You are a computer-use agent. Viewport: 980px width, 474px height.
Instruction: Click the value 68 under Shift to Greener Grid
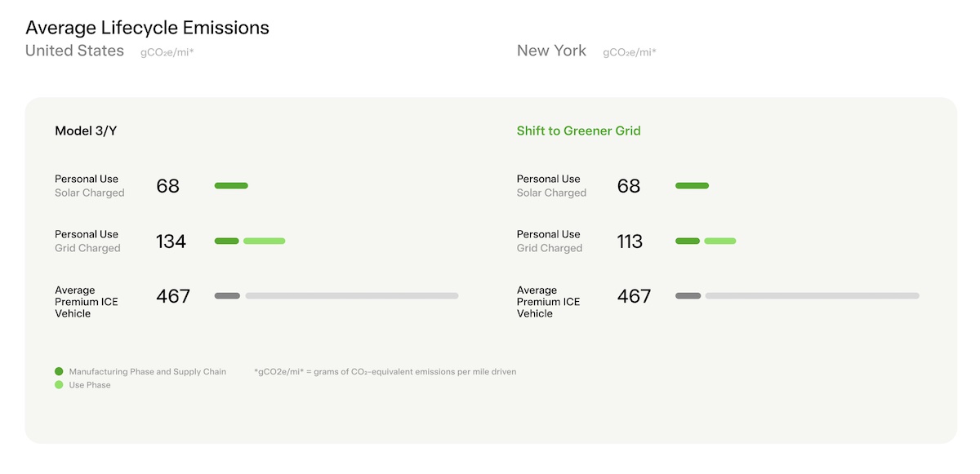coord(629,186)
